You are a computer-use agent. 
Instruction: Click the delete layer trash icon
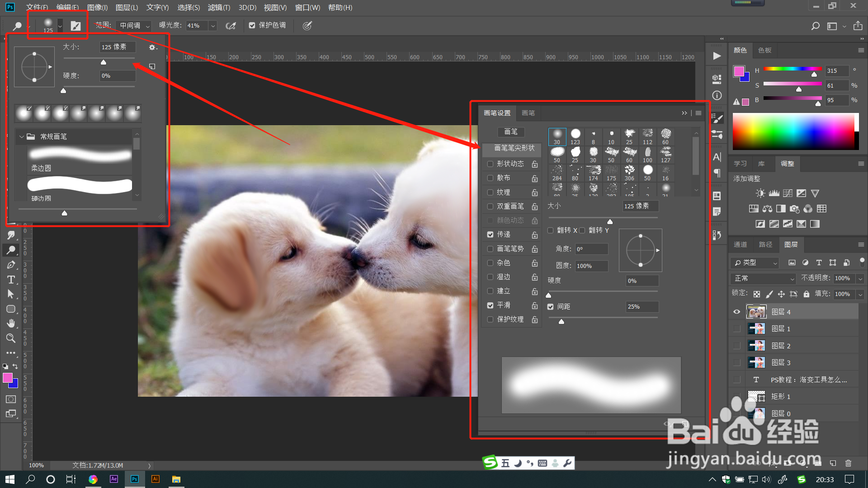[x=848, y=463]
